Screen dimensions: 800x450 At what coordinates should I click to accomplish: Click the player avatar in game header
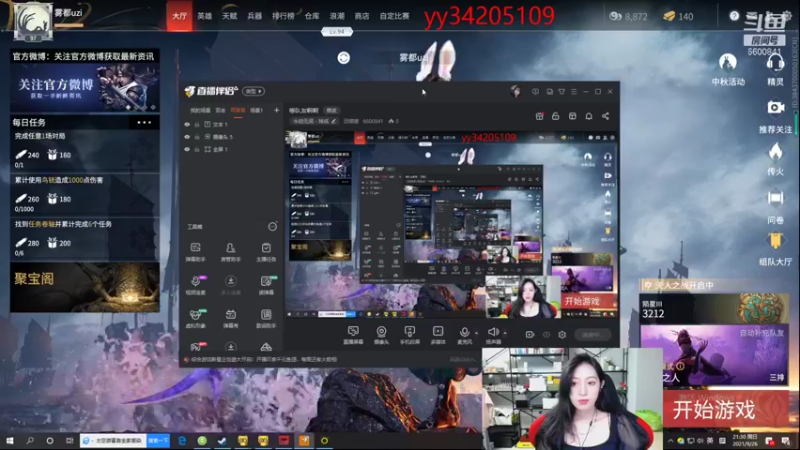(33, 21)
